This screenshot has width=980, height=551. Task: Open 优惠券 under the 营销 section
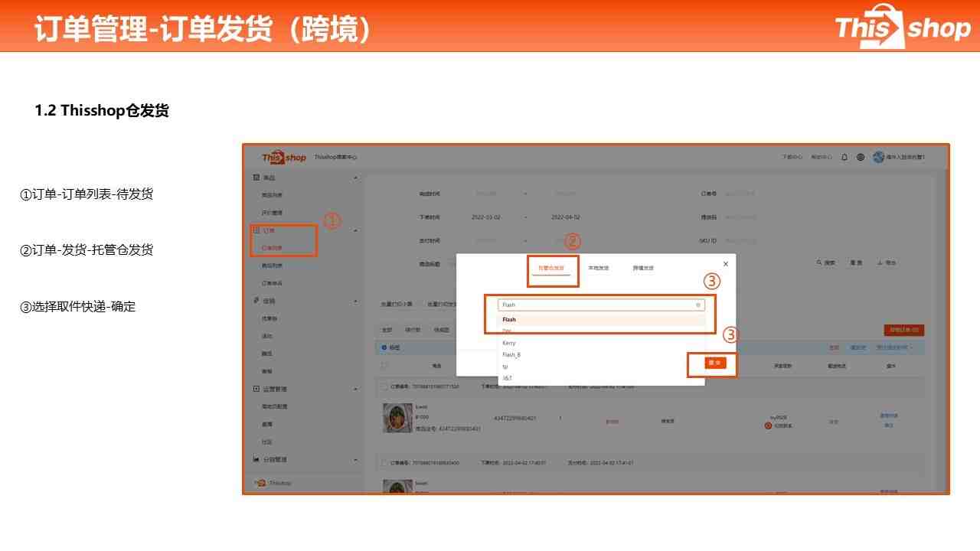pos(269,318)
